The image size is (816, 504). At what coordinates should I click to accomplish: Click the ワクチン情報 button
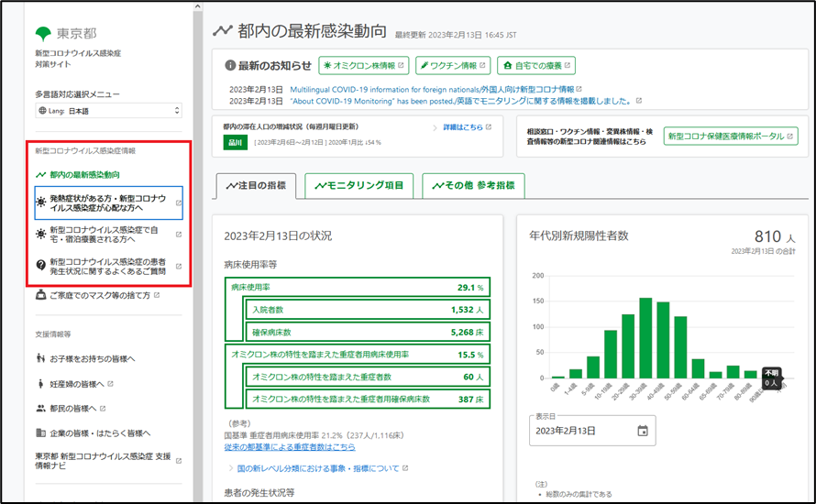(x=453, y=66)
